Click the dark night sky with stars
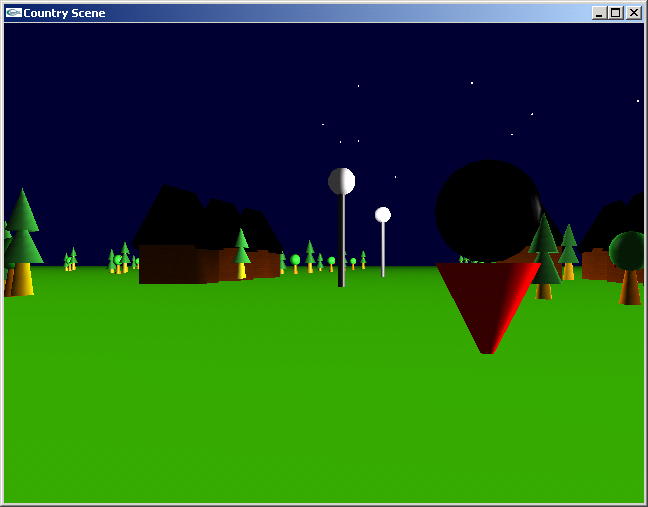648x507 pixels. point(200,90)
